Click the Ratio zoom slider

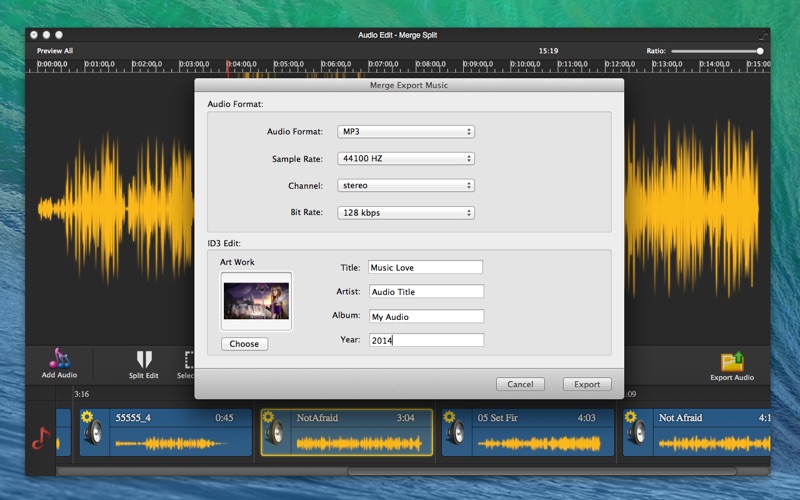point(715,50)
